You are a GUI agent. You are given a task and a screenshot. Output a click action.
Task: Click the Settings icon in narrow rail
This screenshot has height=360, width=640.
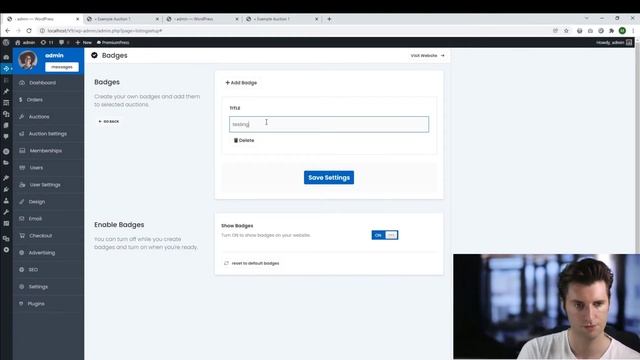[6, 224]
